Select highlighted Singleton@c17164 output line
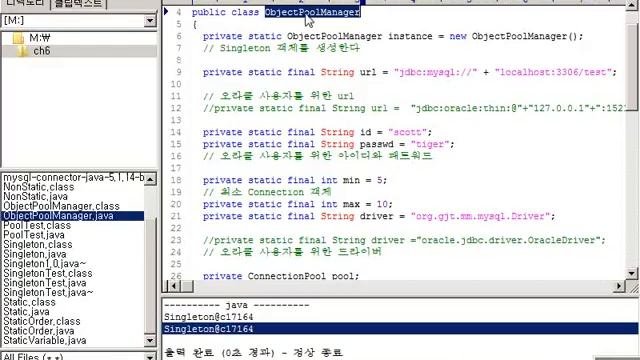640x360 pixels. click(400, 329)
